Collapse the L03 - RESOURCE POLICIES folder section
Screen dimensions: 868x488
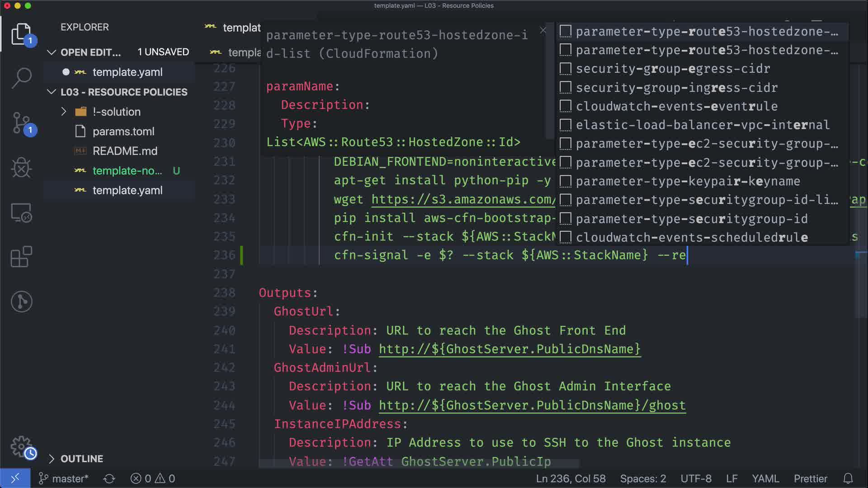click(x=123, y=92)
